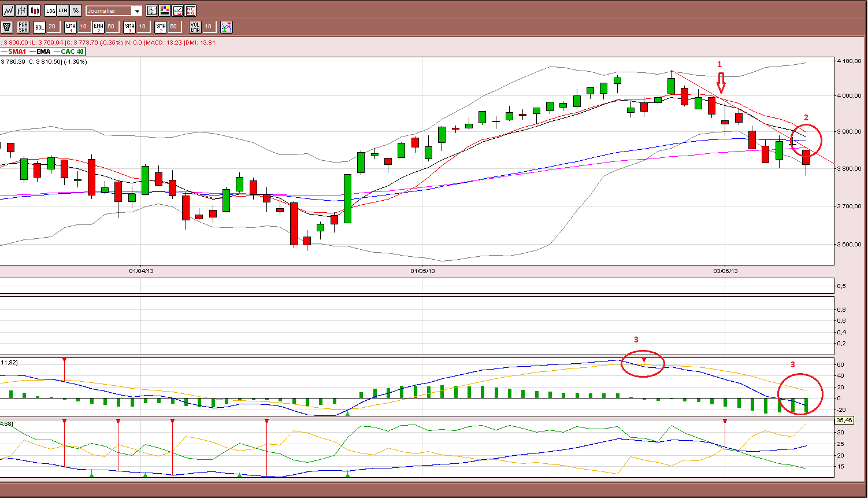Image resolution: width=868 pixels, height=498 pixels.
Task: Open the Journalier period dropdown
Action: [113, 11]
